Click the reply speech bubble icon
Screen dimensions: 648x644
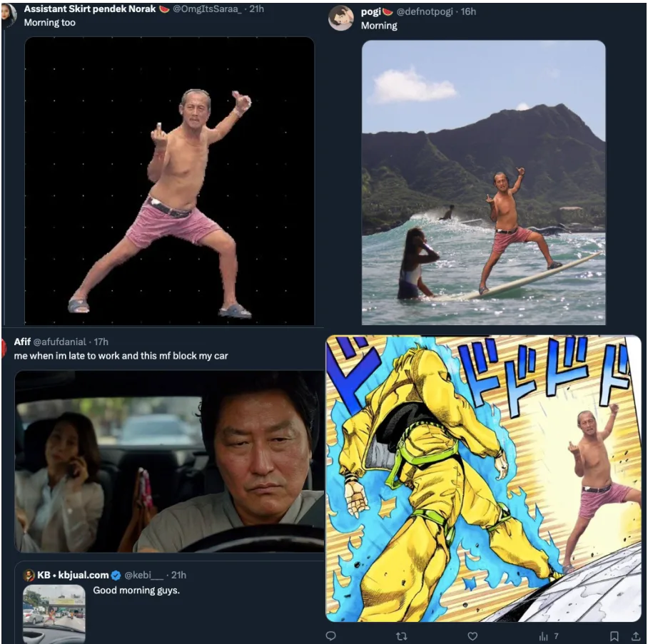330,635
